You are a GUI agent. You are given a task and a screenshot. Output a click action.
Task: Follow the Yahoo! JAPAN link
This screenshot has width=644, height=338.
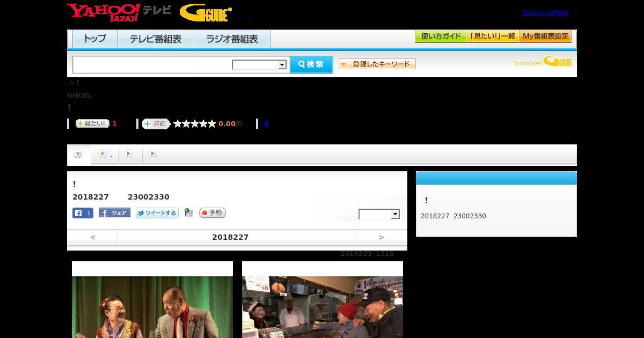click(x=545, y=13)
